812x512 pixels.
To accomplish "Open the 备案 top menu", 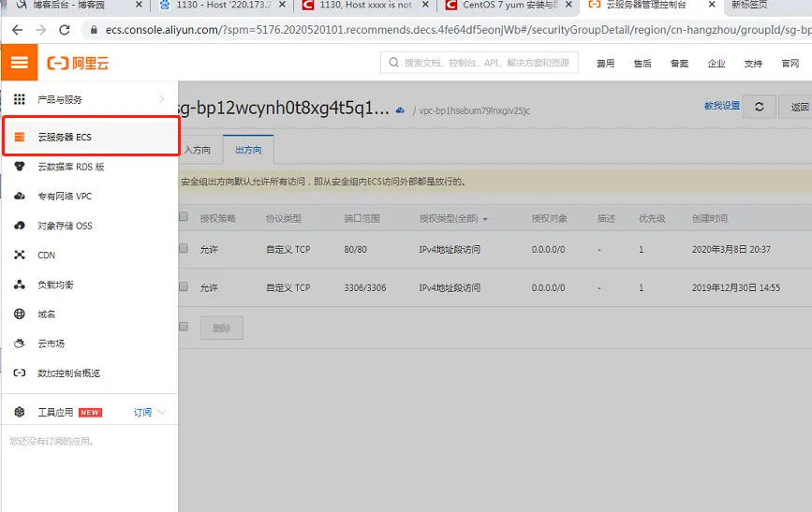I will tap(679, 63).
